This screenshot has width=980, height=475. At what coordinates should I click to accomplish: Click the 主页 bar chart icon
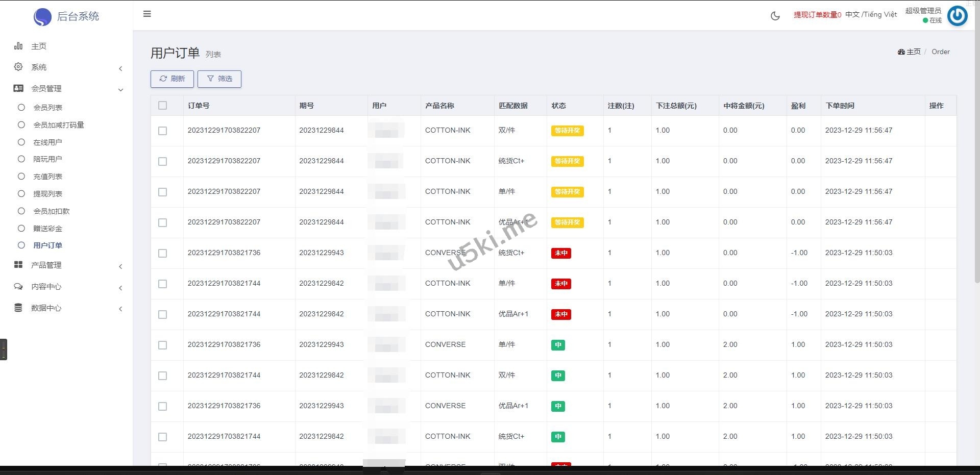pyautogui.click(x=18, y=46)
